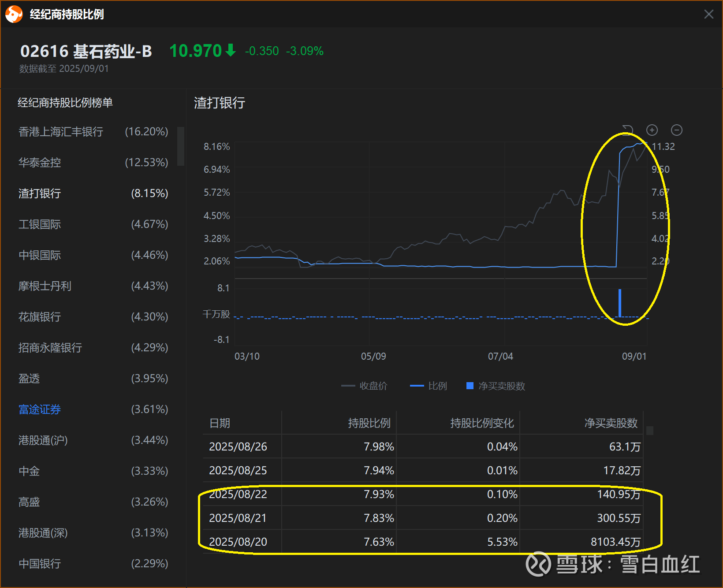This screenshot has height=588, width=723.
Task: Click the 数据截至 2025/09/01 date note
Action: point(64,69)
